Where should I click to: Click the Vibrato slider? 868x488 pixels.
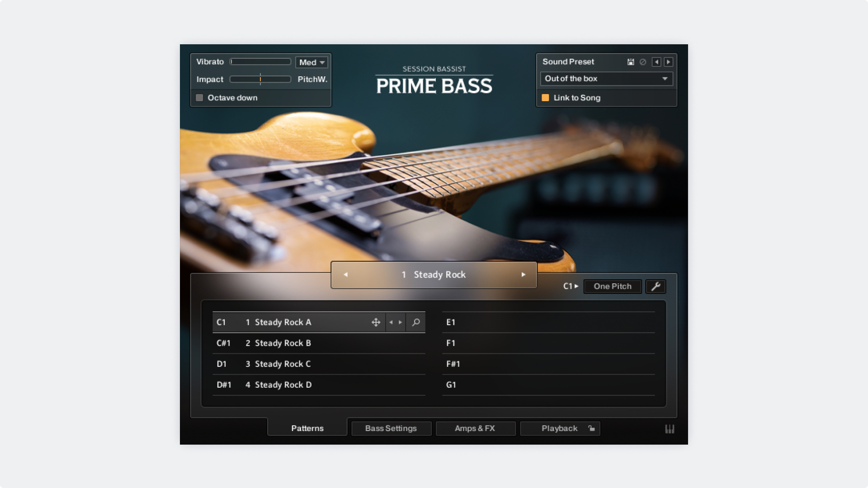(260, 61)
